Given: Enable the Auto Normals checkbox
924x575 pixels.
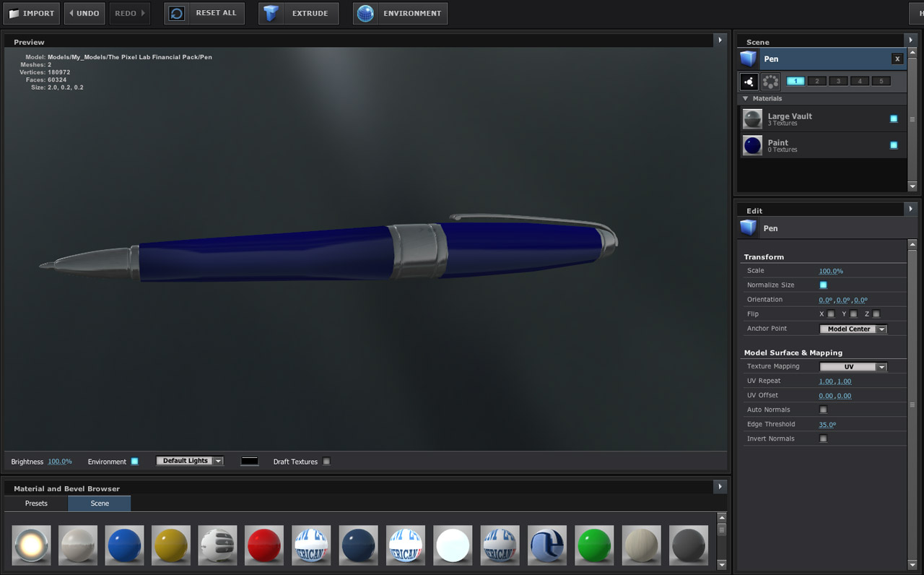Looking at the screenshot, I should coord(823,410).
